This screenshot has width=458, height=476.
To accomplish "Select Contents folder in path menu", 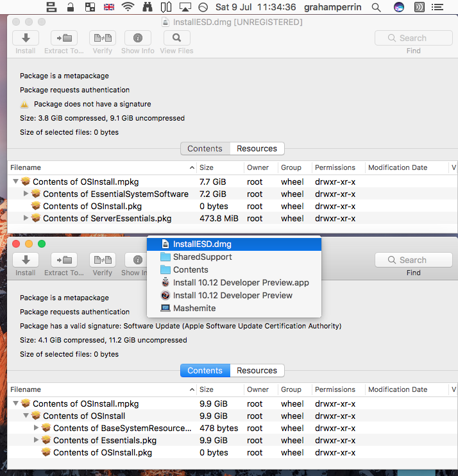I will pos(234,269).
